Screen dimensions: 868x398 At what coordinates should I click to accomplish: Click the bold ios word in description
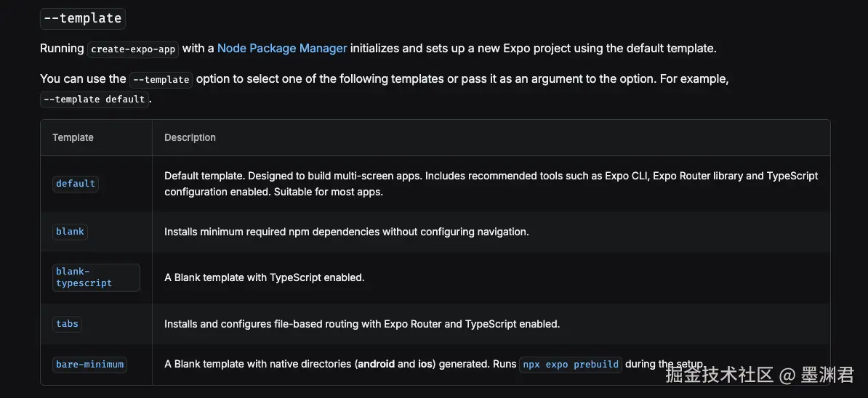pyautogui.click(x=426, y=365)
